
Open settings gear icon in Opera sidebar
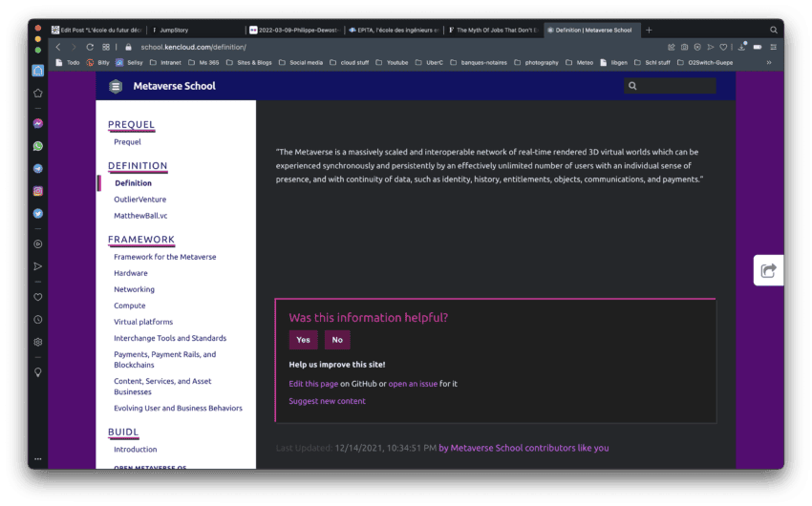[x=38, y=342]
